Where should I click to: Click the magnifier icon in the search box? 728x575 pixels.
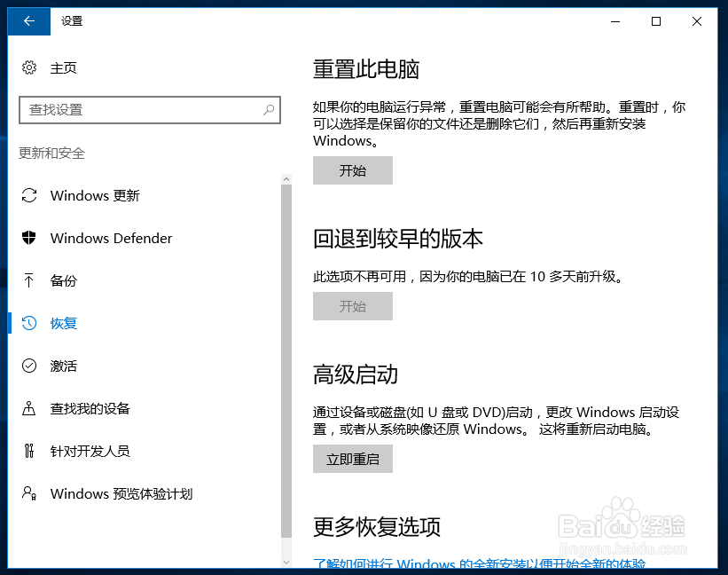coord(268,109)
